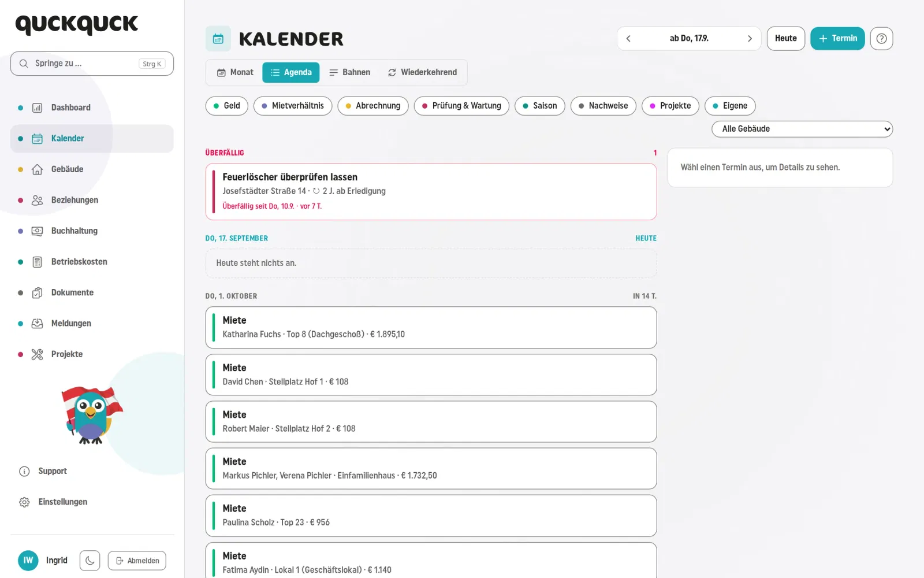Click the Ingrid user name
Screen dimensions: 924x578
pyautogui.click(x=57, y=561)
